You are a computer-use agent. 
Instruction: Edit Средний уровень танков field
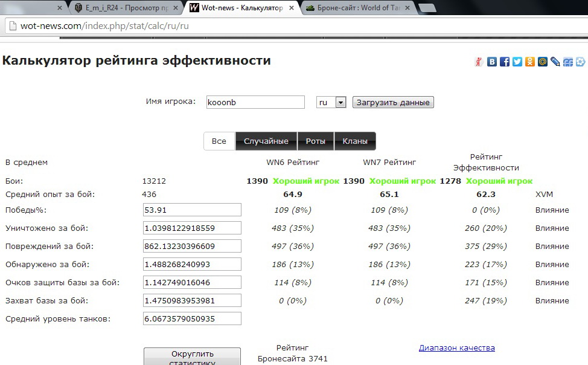[x=192, y=319]
